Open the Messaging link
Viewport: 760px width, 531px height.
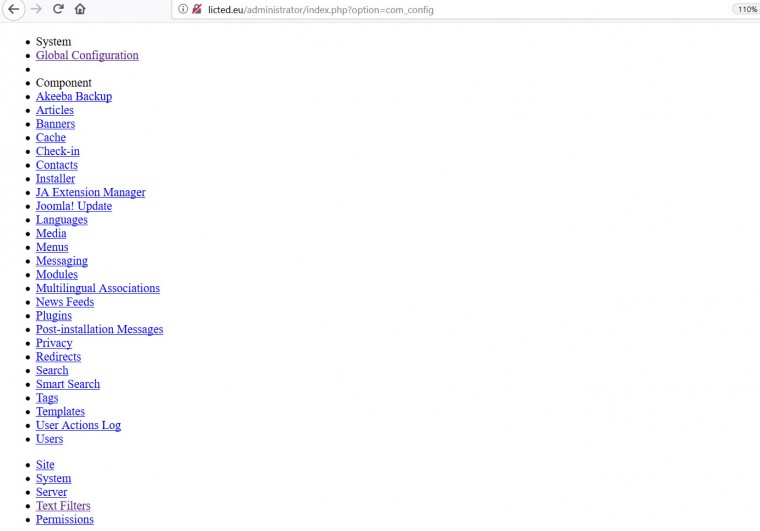pyautogui.click(x=62, y=261)
